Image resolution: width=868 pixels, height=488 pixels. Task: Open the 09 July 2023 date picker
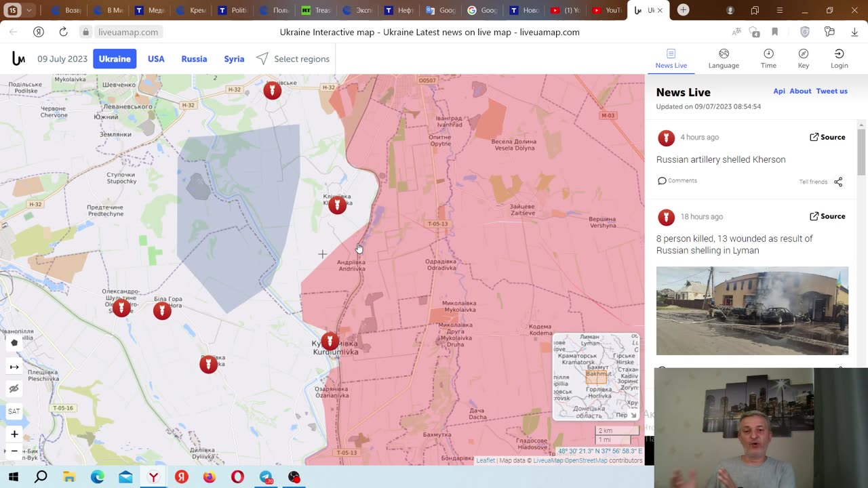pos(62,59)
